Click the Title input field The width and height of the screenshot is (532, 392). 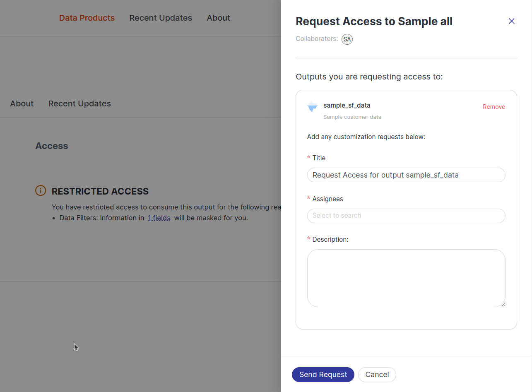pos(406,175)
